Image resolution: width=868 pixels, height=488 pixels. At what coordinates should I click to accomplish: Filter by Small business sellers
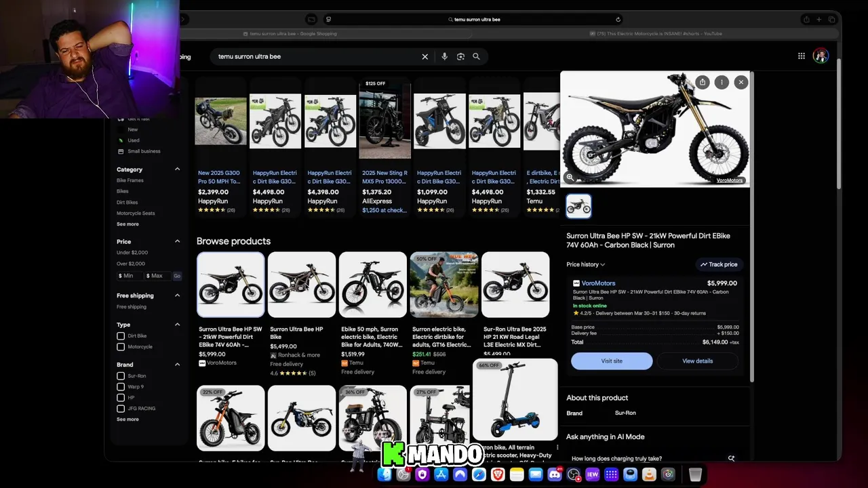(x=144, y=151)
